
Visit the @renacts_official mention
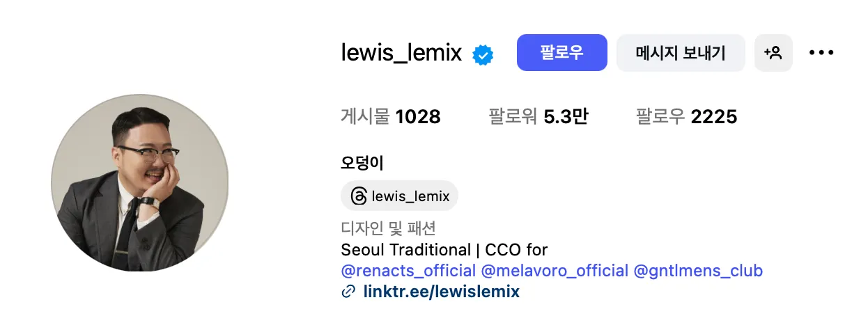[409, 271]
